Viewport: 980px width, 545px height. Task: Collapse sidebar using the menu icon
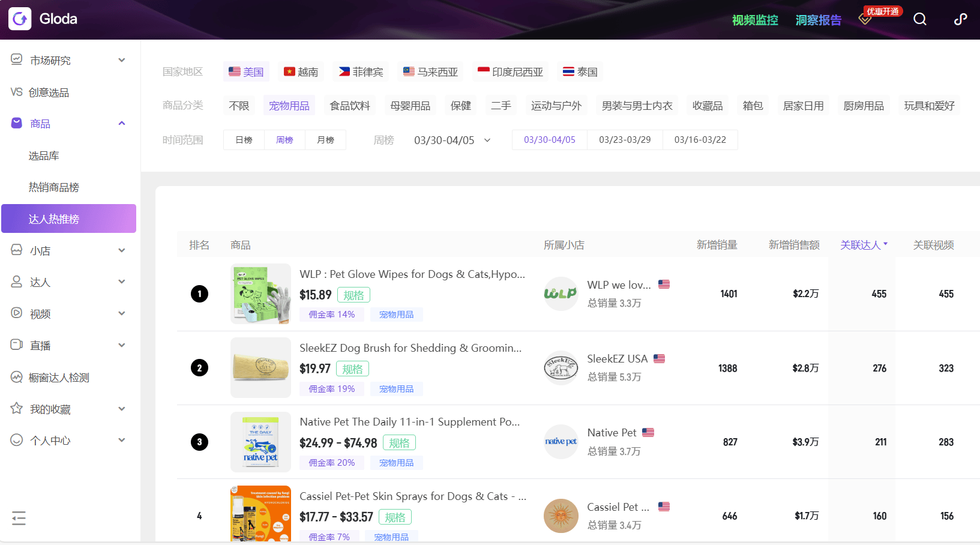[19, 518]
